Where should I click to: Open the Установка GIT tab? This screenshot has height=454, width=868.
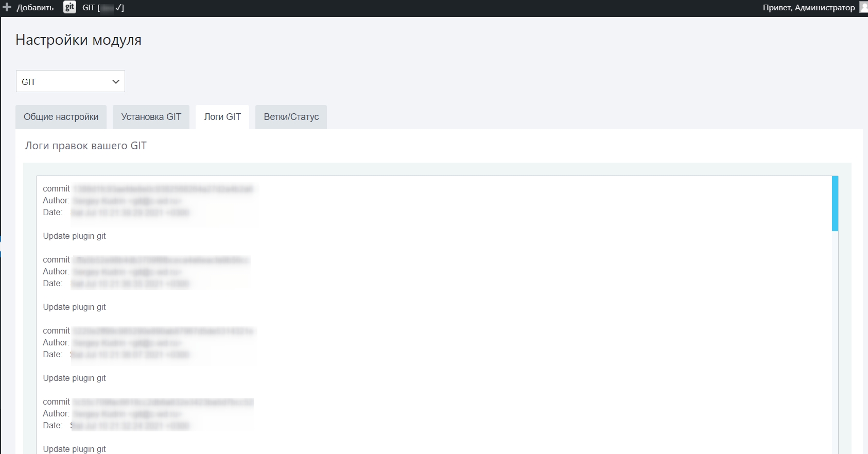pos(151,117)
